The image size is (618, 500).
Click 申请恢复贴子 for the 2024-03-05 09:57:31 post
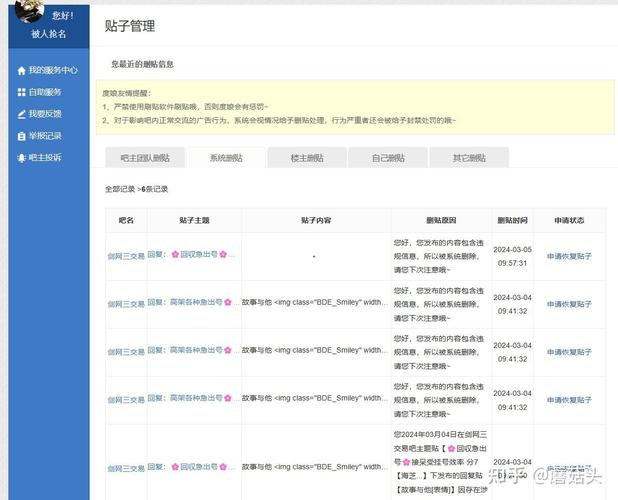point(569,256)
